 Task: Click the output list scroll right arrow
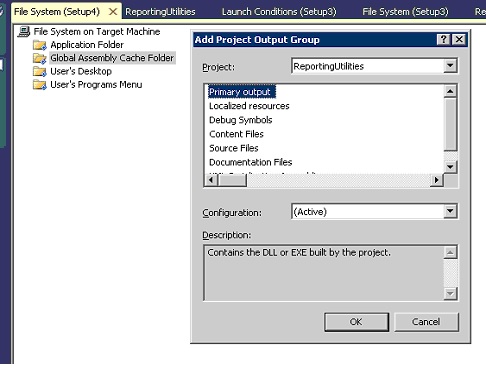click(436, 180)
